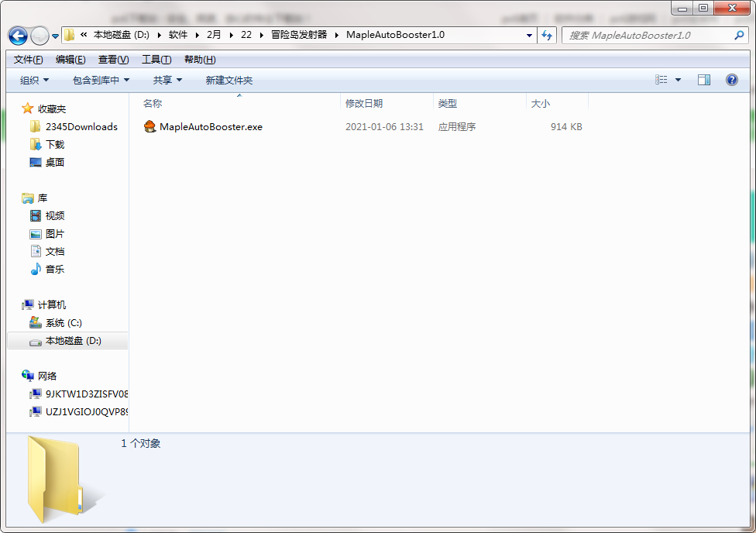Open 文档 library
The height and width of the screenshot is (533, 756).
coord(54,252)
